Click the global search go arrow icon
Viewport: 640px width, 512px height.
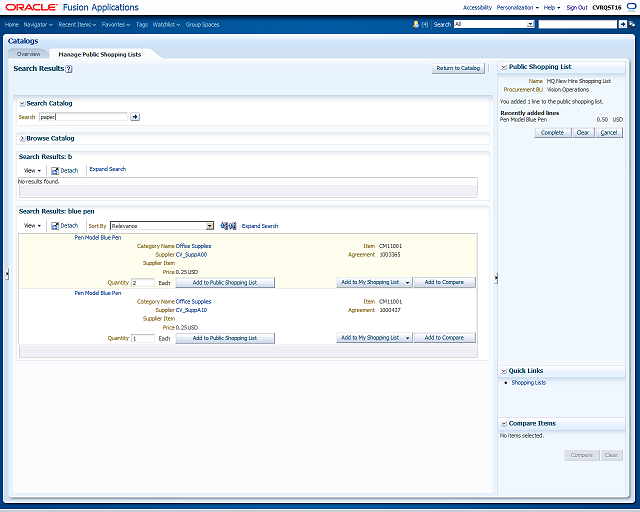(x=622, y=24)
